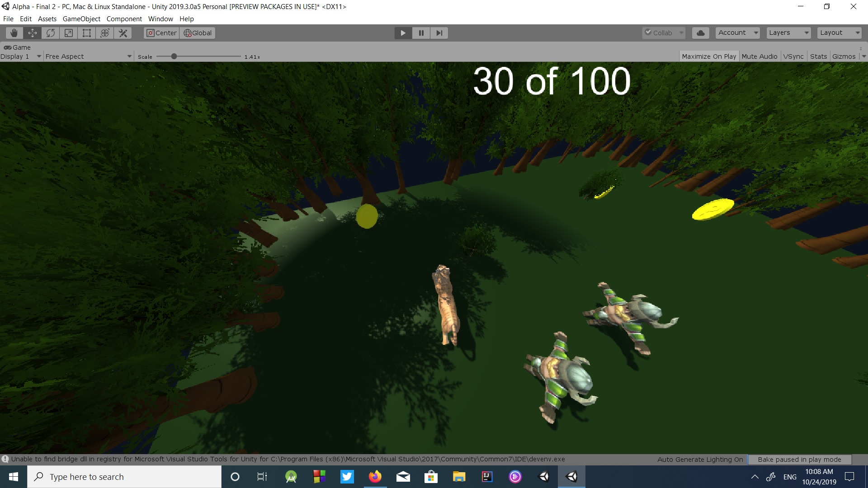This screenshot has height=488, width=868.
Task: Click the Stats button
Action: click(x=818, y=56)
